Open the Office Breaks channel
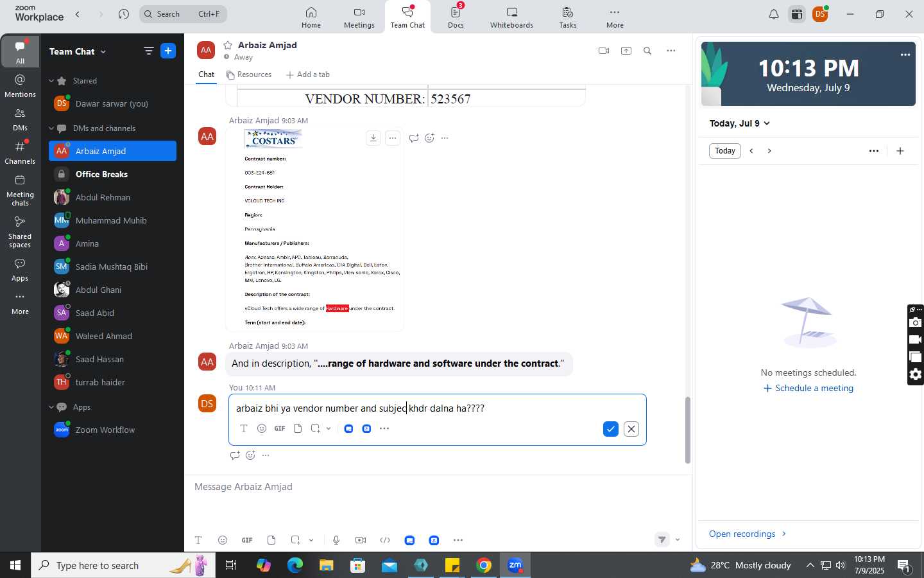 pyautogui.click(x=112, y=174)
